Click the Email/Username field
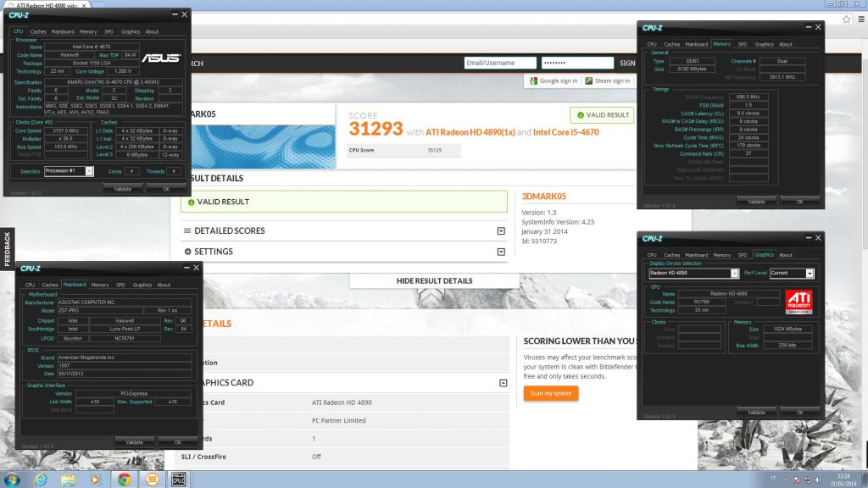Image resolution: width=868 pixels, height=488 pixels. click(500, 63)
